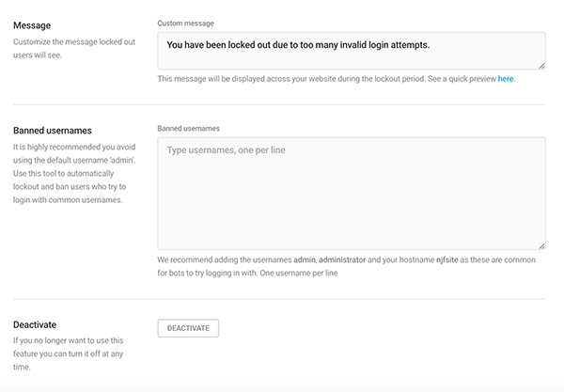Click the 'Custom message' field label
Viewport: 564px width, 392px height.
click(x=185, y=24)
